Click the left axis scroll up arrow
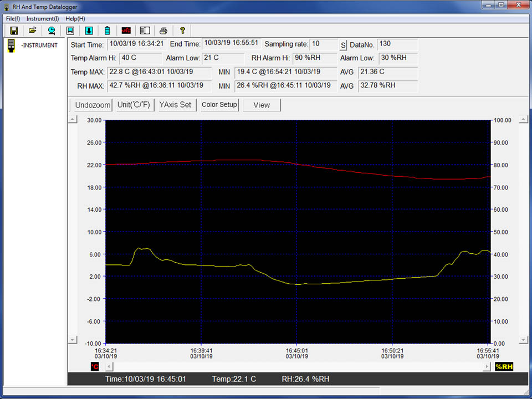Viewport: 532px width, 399px height. point(73,119)
